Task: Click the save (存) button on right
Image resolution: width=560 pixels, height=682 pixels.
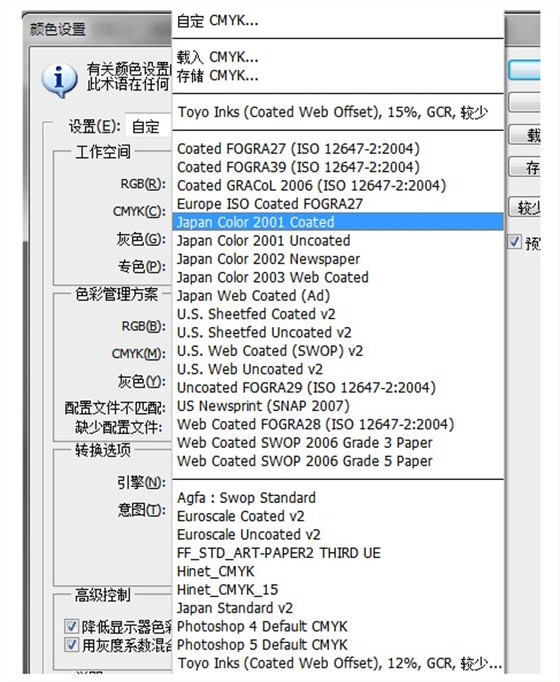Action: 525,167
